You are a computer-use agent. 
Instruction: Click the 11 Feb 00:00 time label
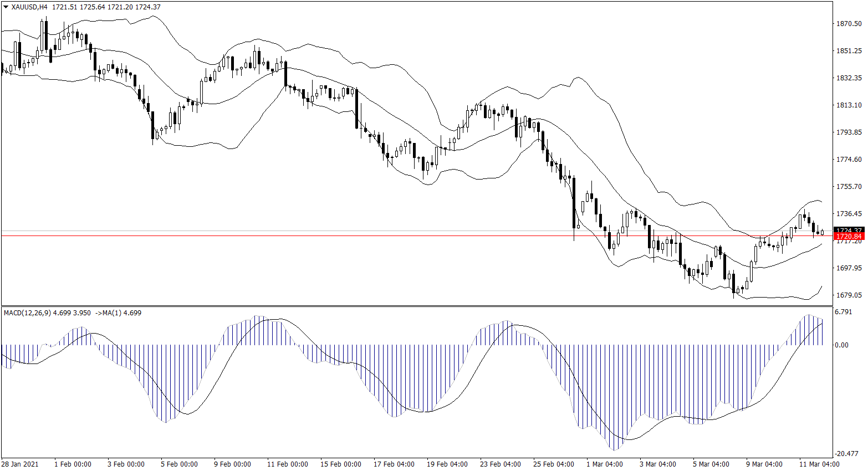click(x=287, y=464)
